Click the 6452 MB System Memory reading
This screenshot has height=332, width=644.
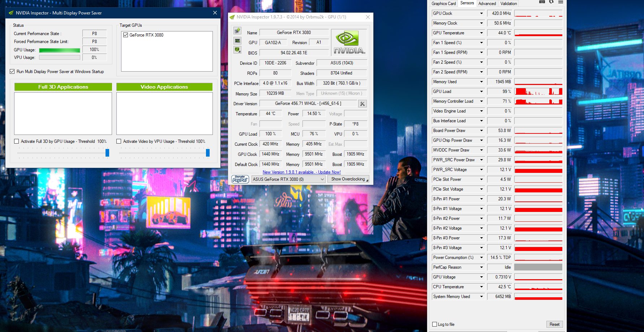coord(499,297)
